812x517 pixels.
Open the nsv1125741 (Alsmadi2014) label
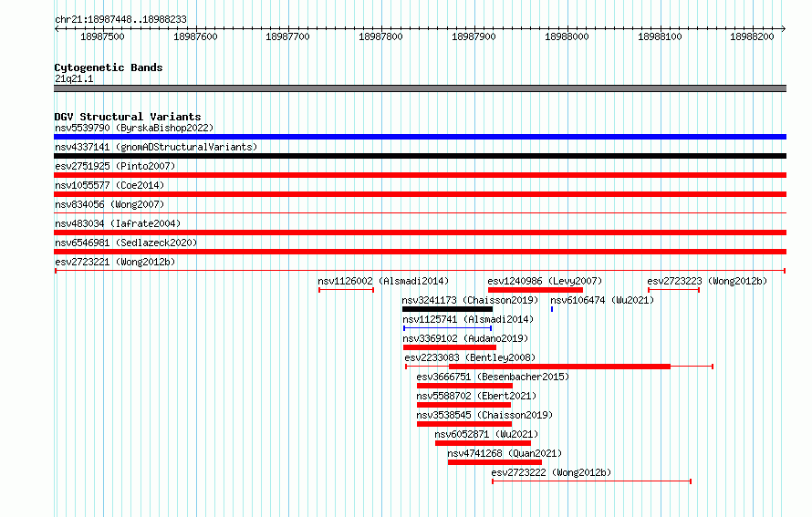click(468, 319)
